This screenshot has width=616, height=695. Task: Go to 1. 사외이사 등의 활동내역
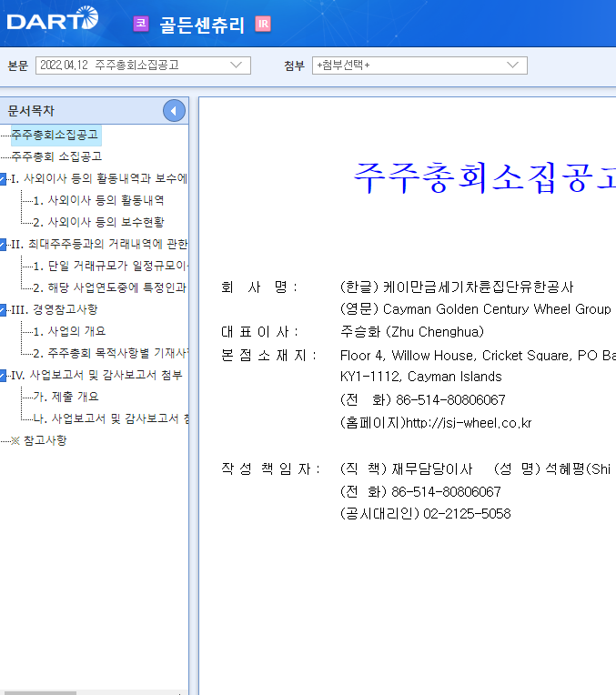(98, 200)
